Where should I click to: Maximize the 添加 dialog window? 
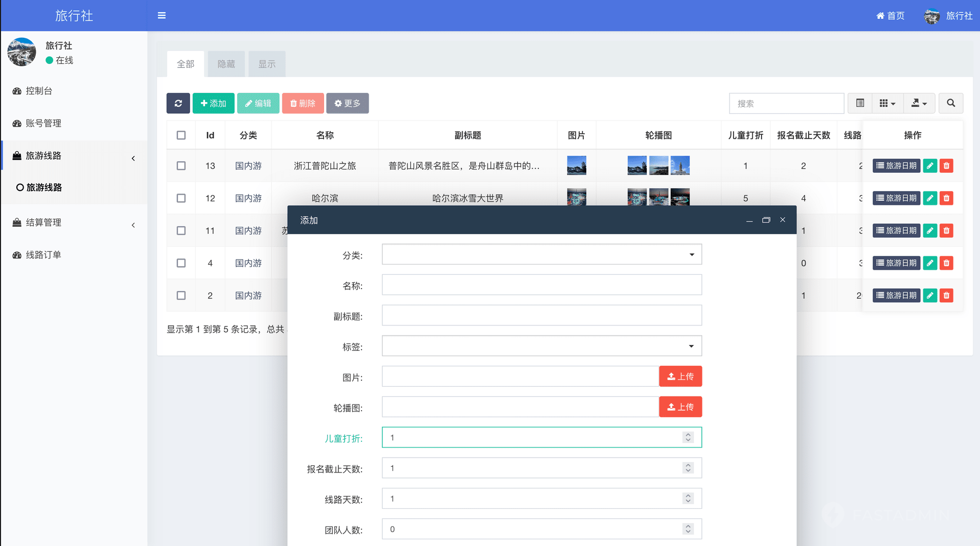766,220
